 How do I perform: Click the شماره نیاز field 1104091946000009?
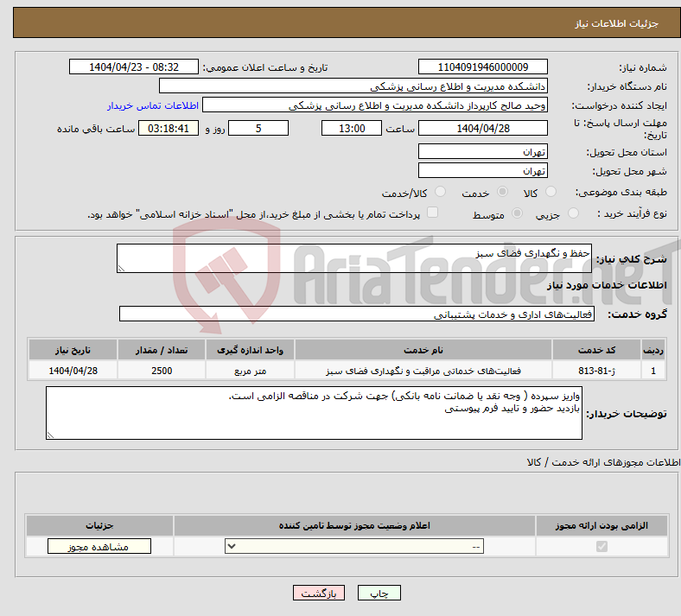coord(482,67)
